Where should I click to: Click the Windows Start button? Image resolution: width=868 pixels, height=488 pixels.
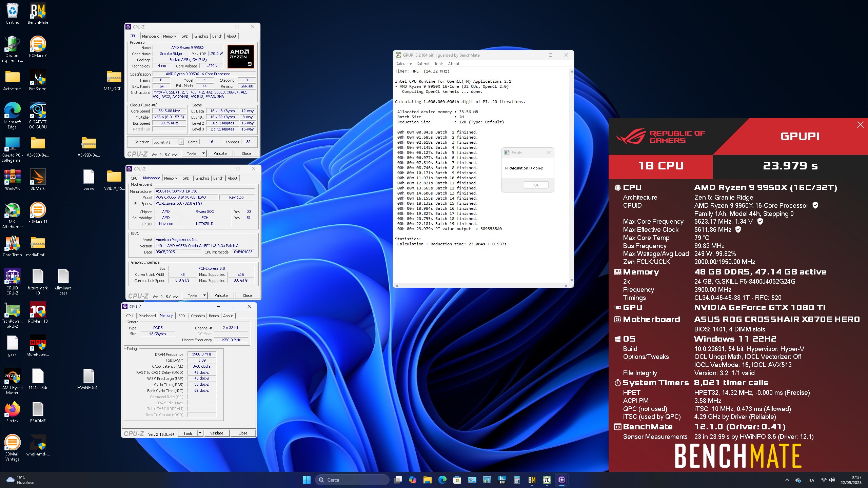pyautogui.click(x=307, y=480)
